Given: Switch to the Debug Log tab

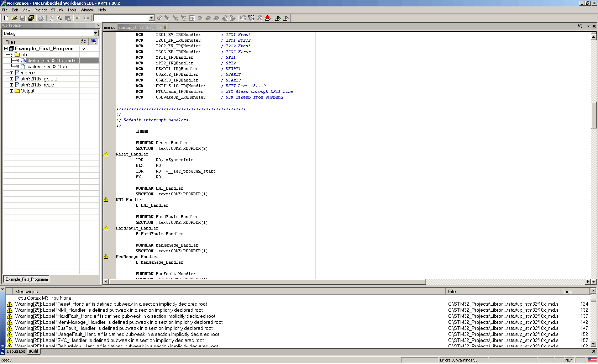Looking at the screenshot, I should (x=16, y=351).
